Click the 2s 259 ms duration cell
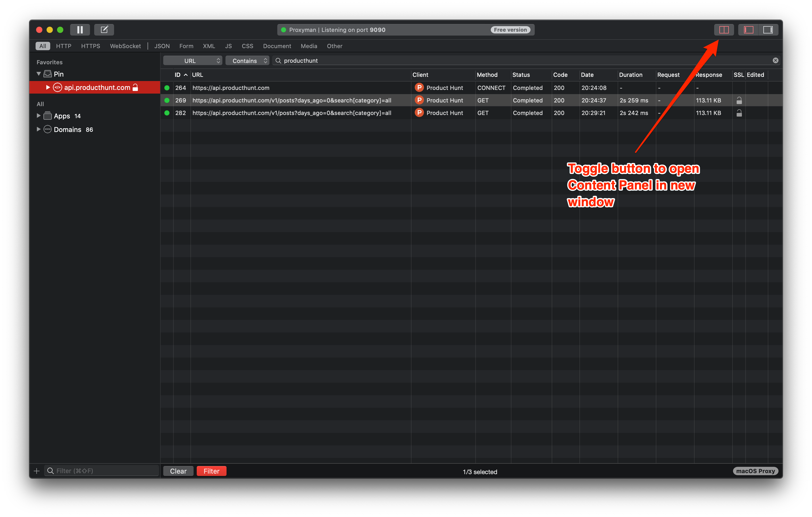 [634, 100]
